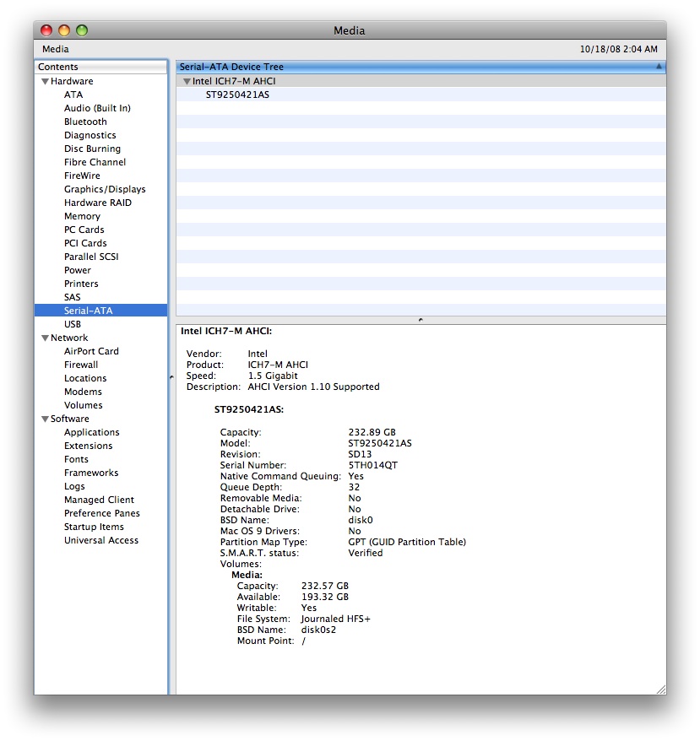Image resolution: width=700 pixels, height=741 pixels.
Task: Zoom window using the green button
Action: coord(82,30)
